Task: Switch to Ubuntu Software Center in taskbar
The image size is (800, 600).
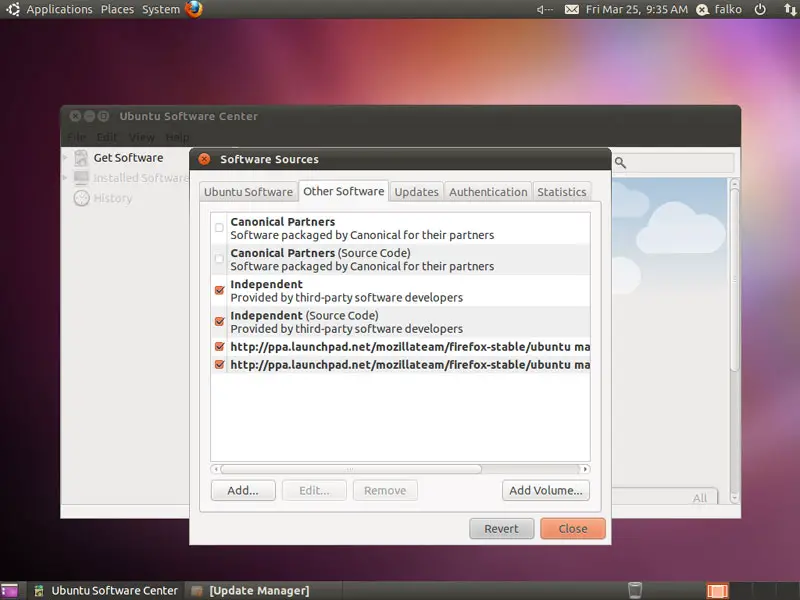Action: (x=106, y=591)
